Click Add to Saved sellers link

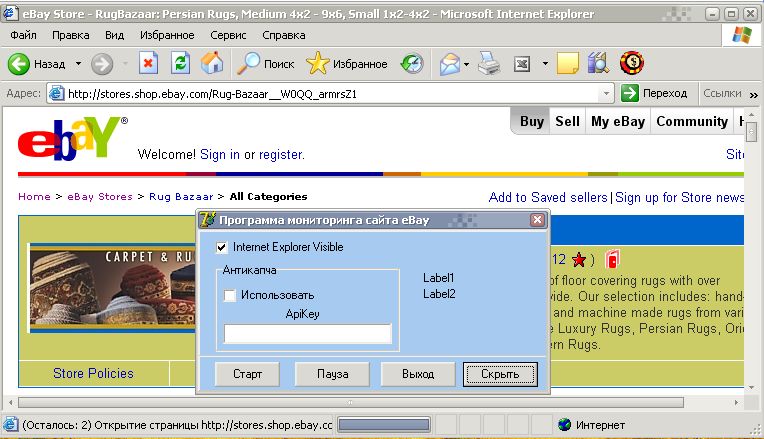pos(548,197)
